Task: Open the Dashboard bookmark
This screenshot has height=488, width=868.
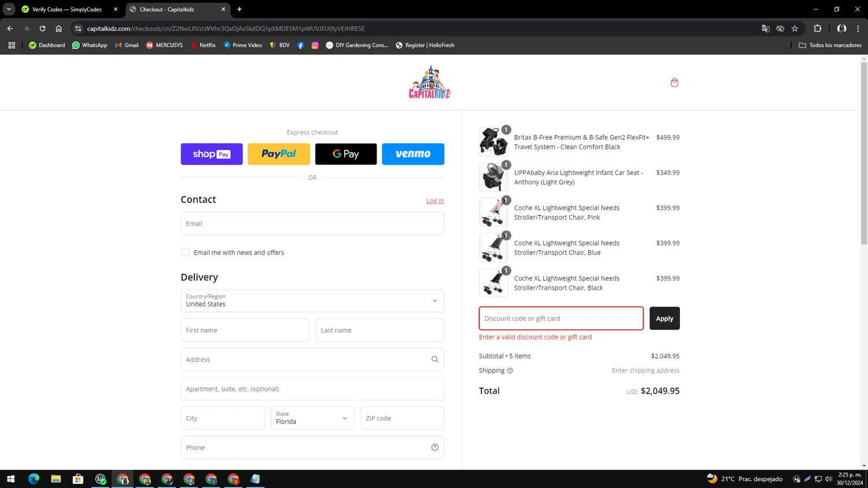Action: (47, 45)
